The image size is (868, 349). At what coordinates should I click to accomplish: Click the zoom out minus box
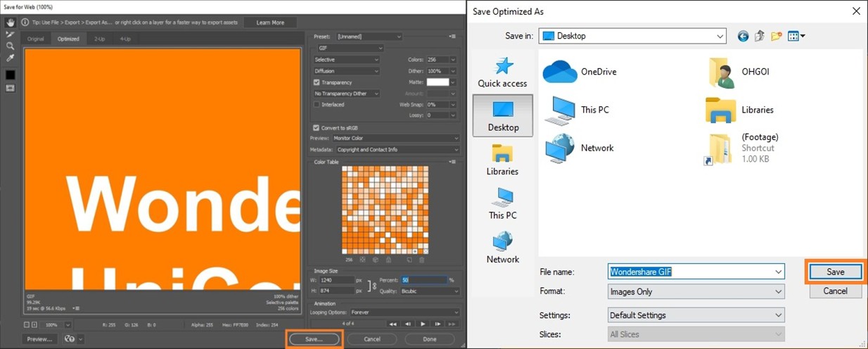[27, 324]
